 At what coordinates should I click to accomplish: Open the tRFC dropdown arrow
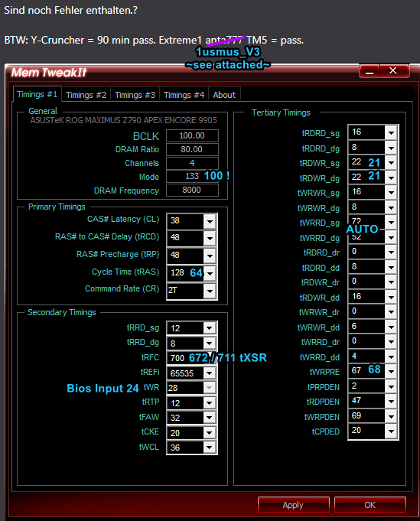click(210, 358)
